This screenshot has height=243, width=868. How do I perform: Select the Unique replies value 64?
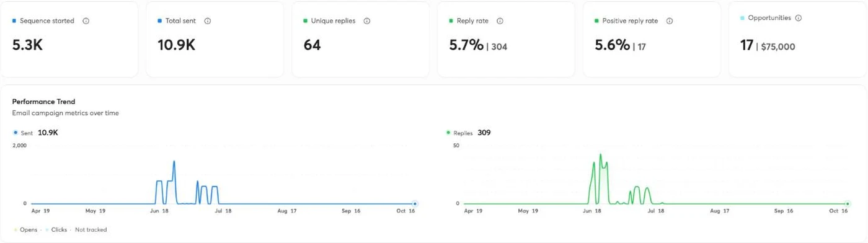(312, 45)
